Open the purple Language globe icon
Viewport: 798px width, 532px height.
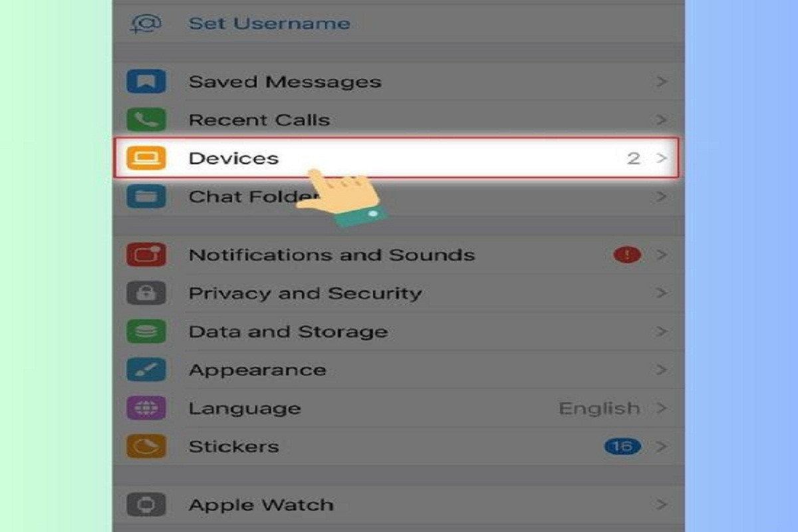click(x=146, y=408)
